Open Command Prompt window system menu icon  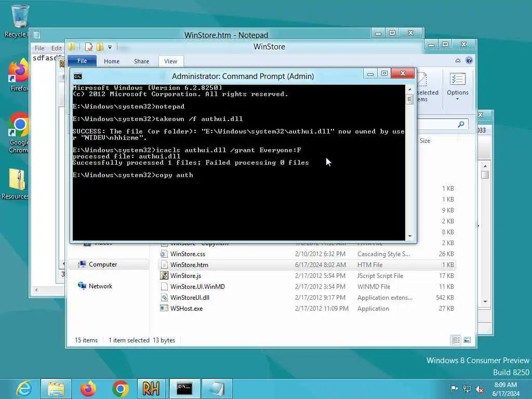pyautogui.click(x=78, y=76)
